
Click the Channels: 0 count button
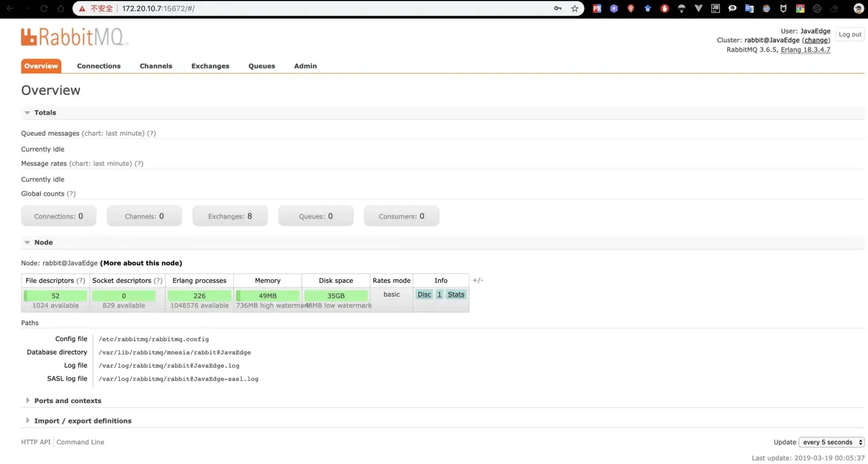(144, 216)
